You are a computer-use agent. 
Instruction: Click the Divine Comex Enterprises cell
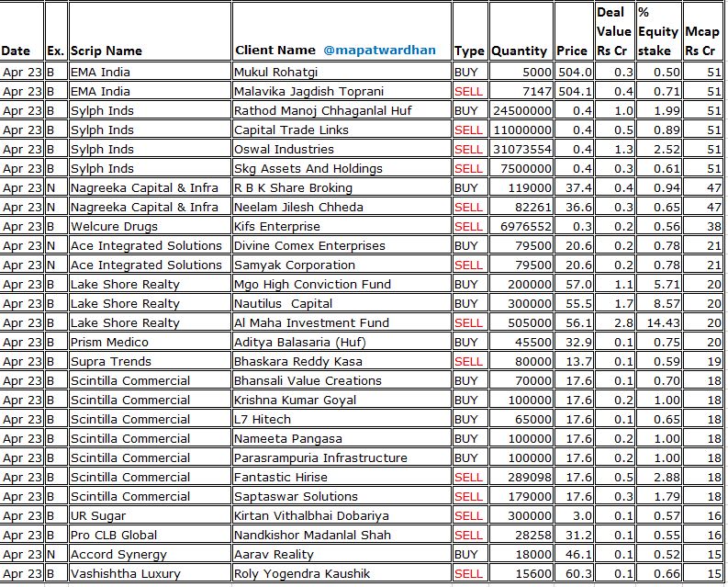(342, 245)
